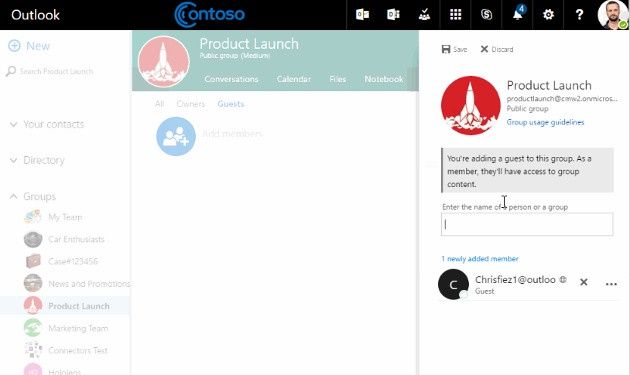Click the person or group name input
This screenshot has height=375, width=630.
click(527, 224)
